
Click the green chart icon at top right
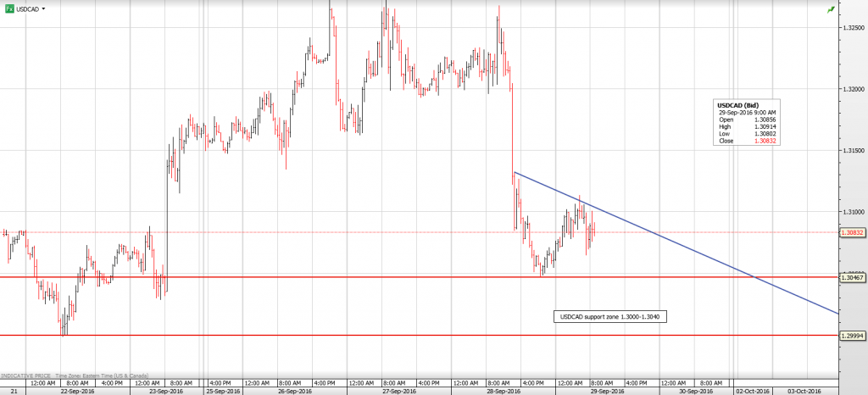[831, 9]
